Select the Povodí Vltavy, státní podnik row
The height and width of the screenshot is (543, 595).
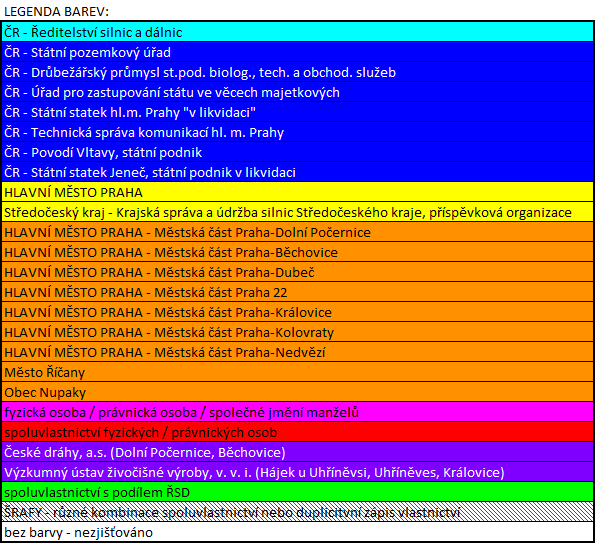tap(298, 152)
